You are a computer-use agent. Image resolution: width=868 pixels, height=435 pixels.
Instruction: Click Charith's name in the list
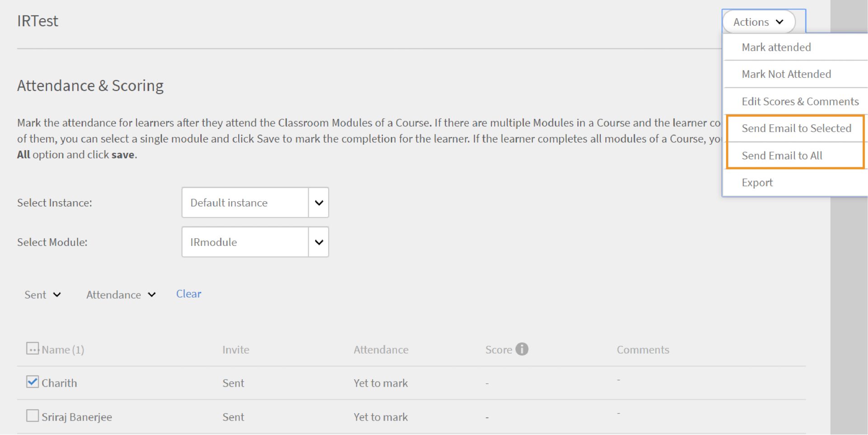59,383
